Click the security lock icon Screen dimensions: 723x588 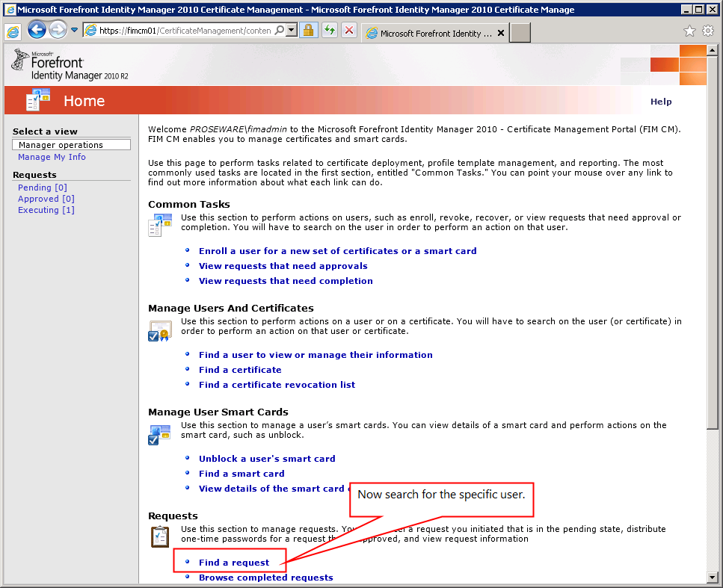309,31
